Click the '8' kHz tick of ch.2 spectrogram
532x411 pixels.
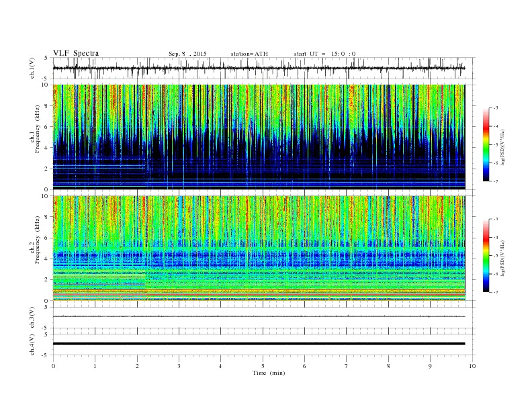coord(47,217)
